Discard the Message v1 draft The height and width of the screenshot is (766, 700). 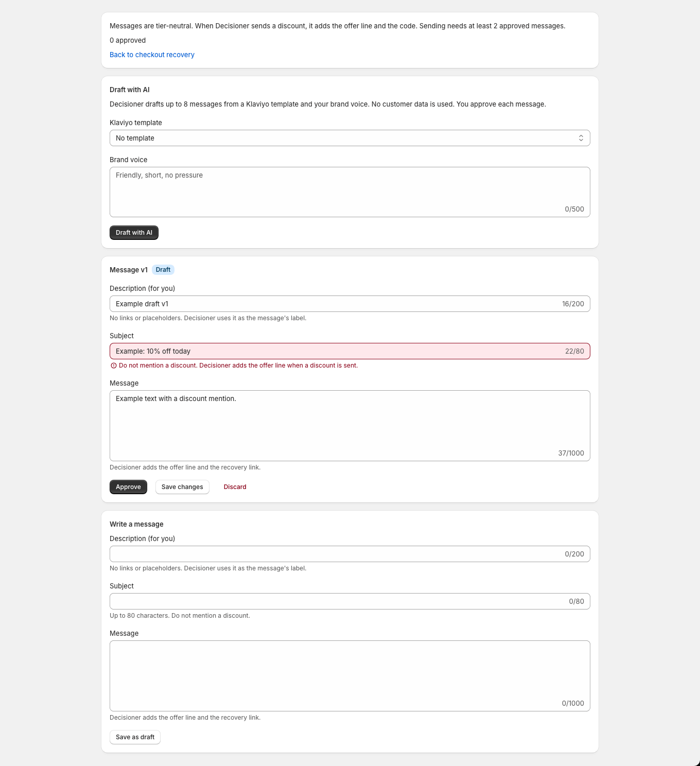[235, 487]
